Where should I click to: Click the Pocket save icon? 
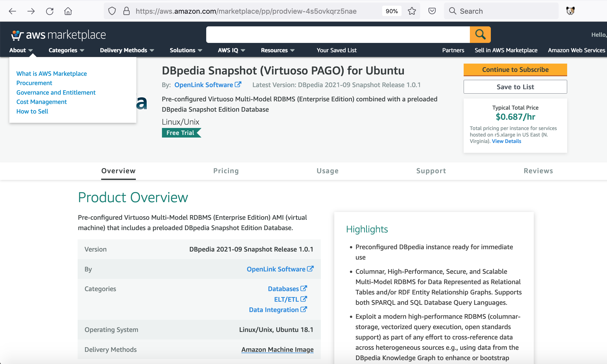click(x=432, y=11)
